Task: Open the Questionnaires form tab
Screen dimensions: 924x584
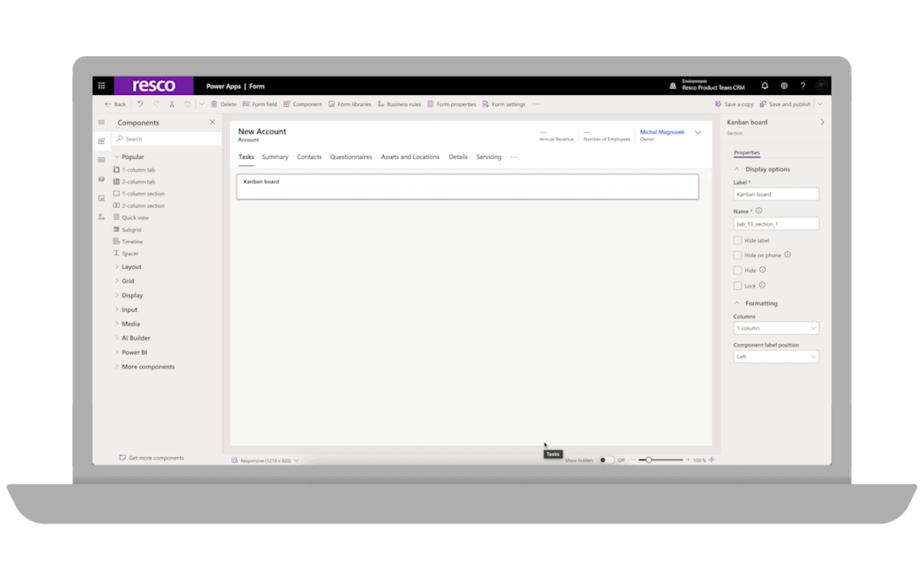Action: [x=350, y=157]
